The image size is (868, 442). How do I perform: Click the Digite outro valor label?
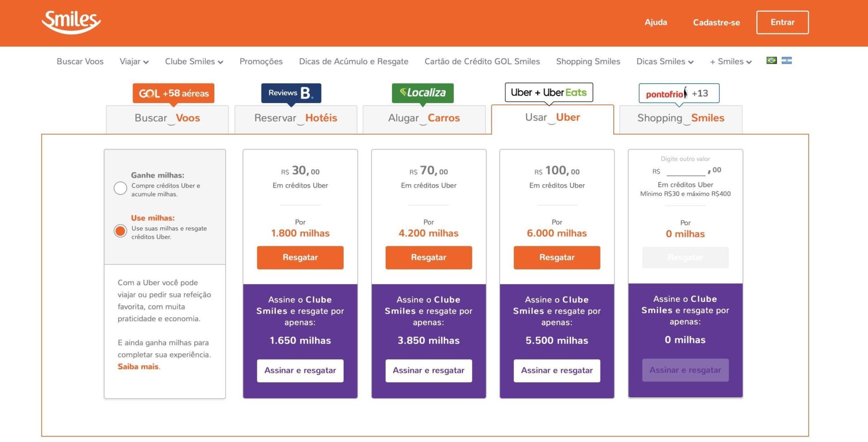coord(685,159)
